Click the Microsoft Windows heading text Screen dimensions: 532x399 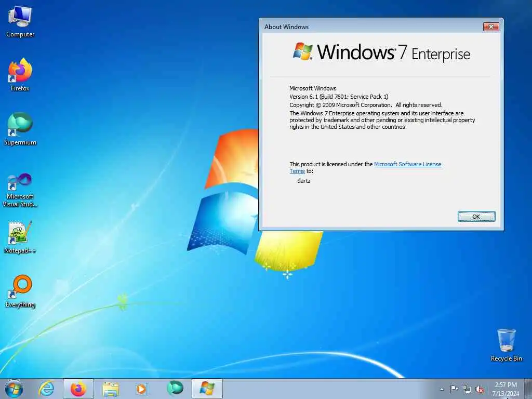click(x=313, y=88)
